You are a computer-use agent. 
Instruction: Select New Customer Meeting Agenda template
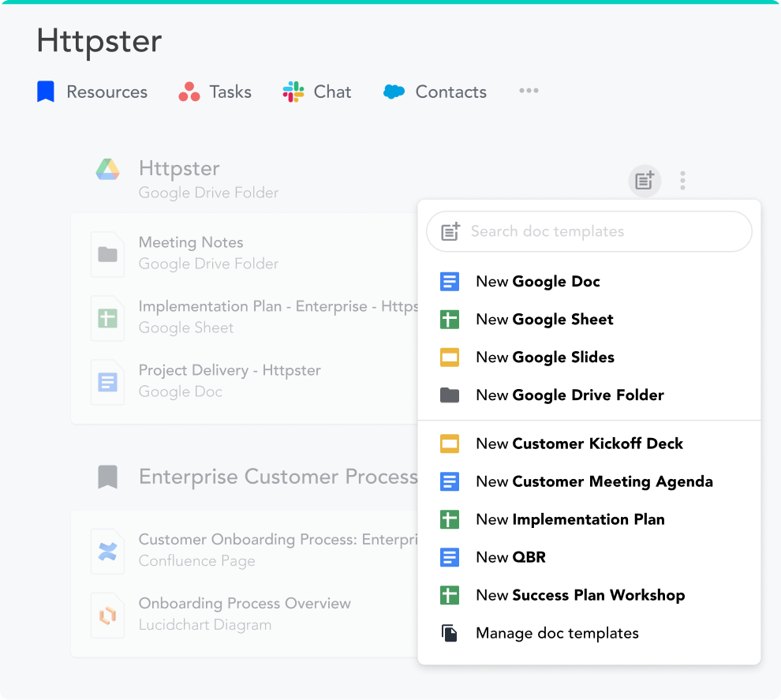(x=589, y=481)
